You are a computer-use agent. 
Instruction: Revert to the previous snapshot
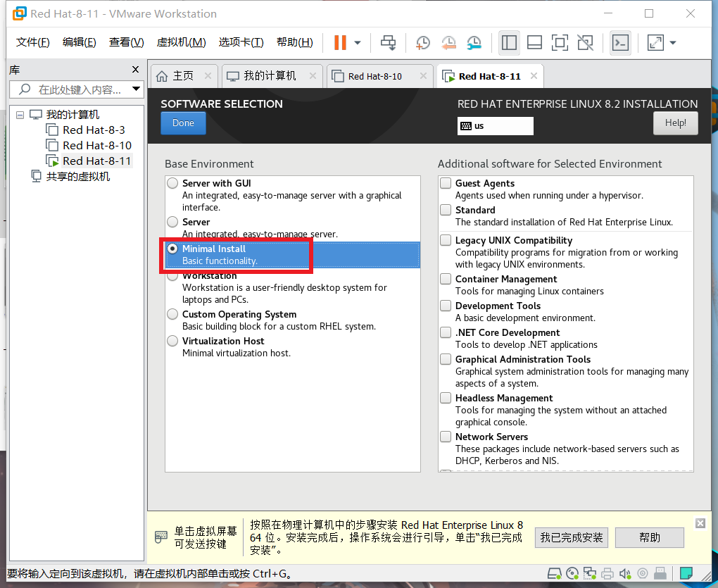point(448,42)
